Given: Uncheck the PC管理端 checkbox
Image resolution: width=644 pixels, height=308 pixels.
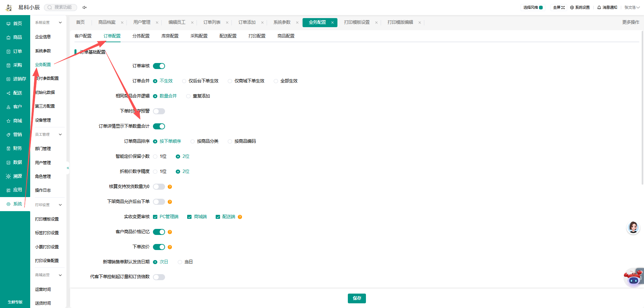Looking at the screenshot, I should [x=155, y=217].
